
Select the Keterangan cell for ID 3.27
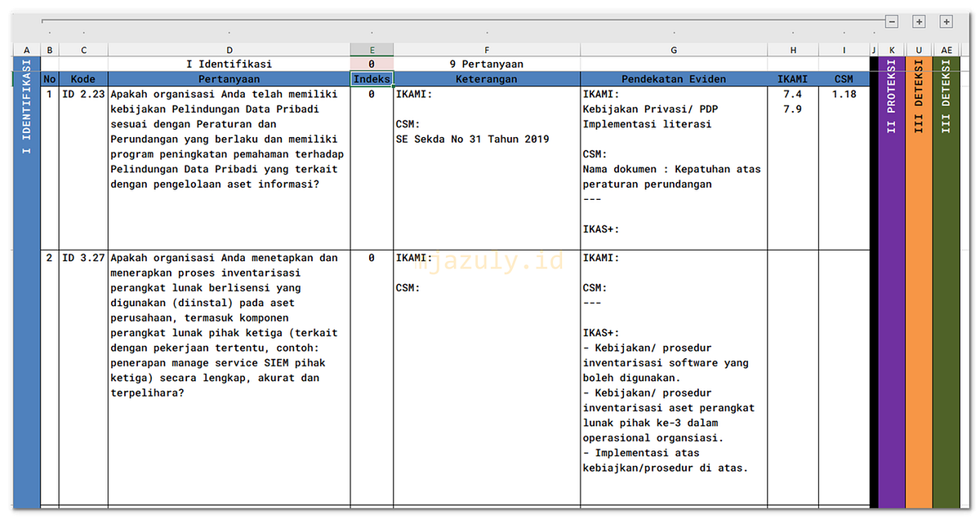tap(487, 378)
